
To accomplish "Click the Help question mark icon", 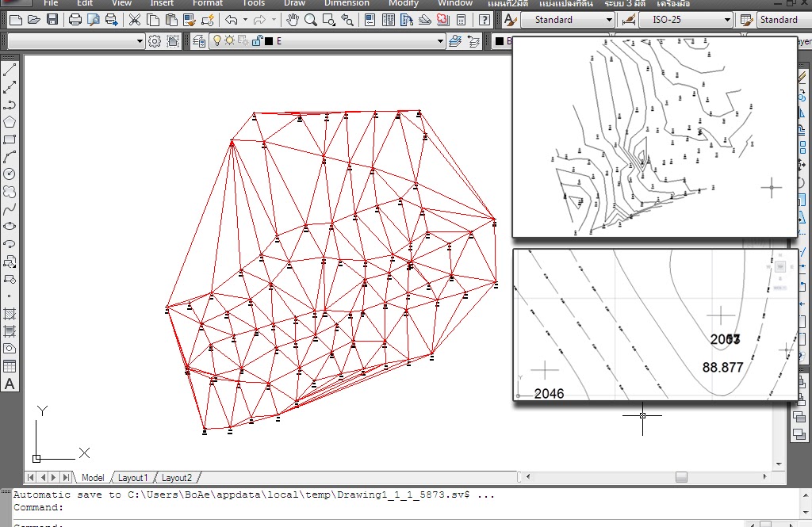I will click(x=485, y=20).
